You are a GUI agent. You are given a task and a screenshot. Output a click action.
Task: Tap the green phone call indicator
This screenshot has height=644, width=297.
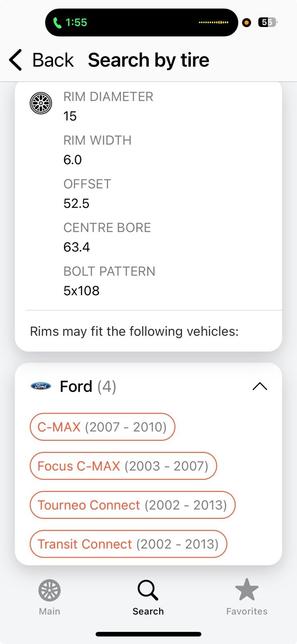click(x=57, y=23)
